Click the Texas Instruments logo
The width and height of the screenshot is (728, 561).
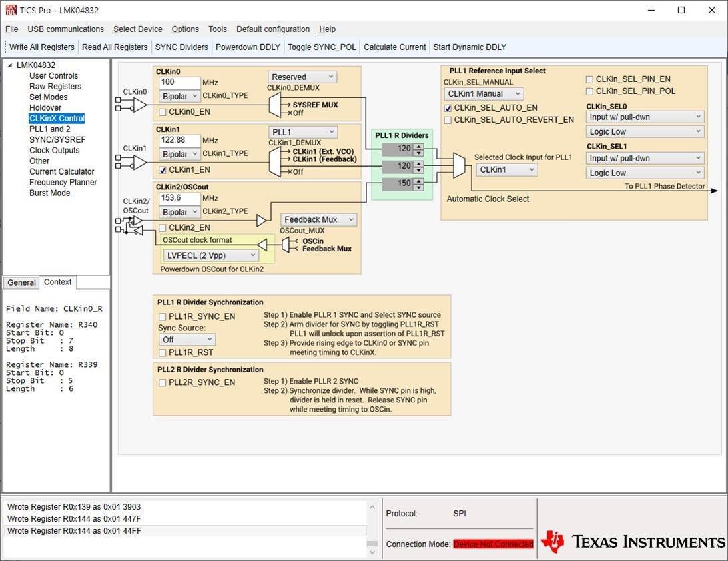[x=633, y=542]
